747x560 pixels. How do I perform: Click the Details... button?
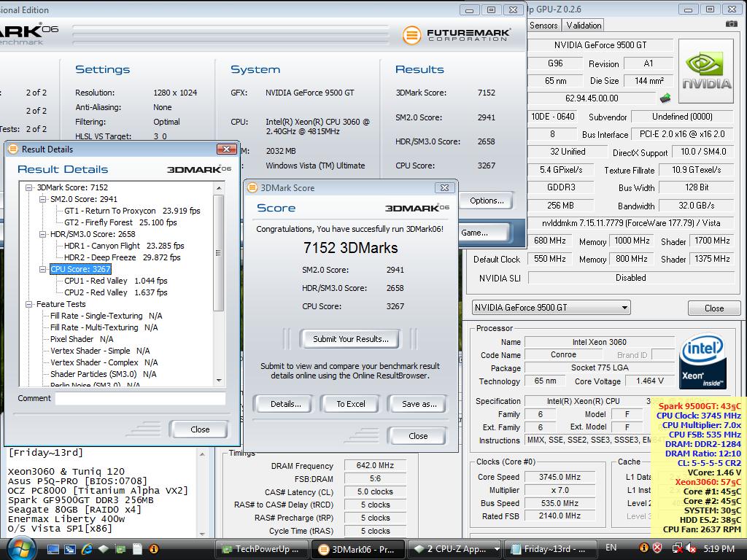click(285, 404)
